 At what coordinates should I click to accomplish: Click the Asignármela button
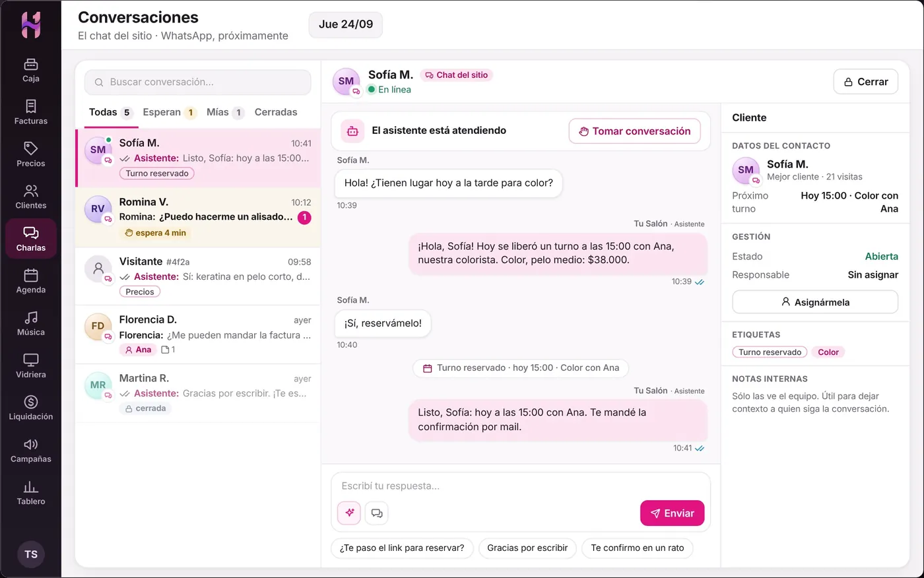point(815,302)
